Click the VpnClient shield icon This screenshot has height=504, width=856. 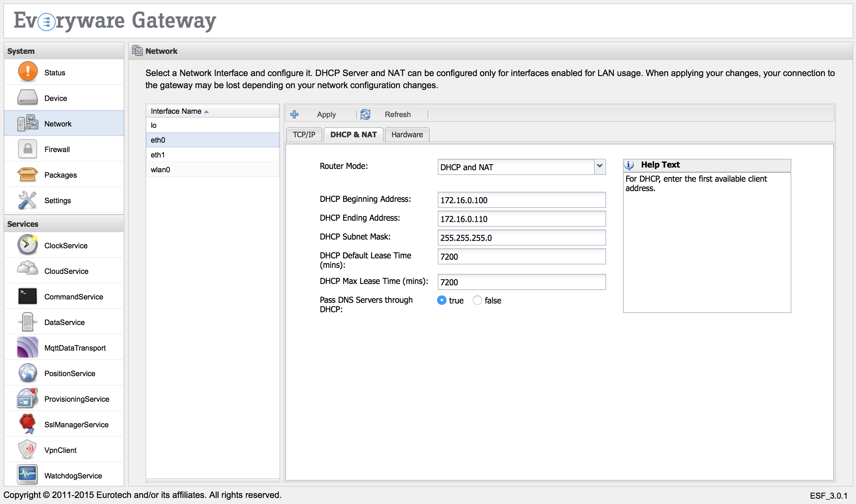click(28, 449)
